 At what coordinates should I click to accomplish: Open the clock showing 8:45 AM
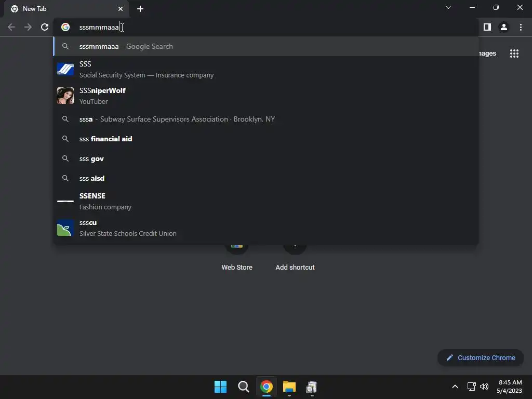(x=509, y=387)
